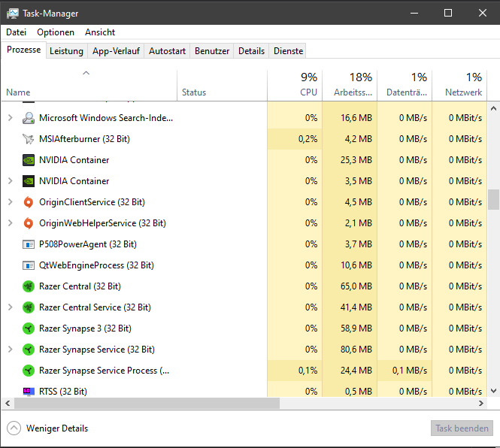Sort by the CPU column header
The height and width of the screenshot is (448, 500).
(x=295, y=86)
